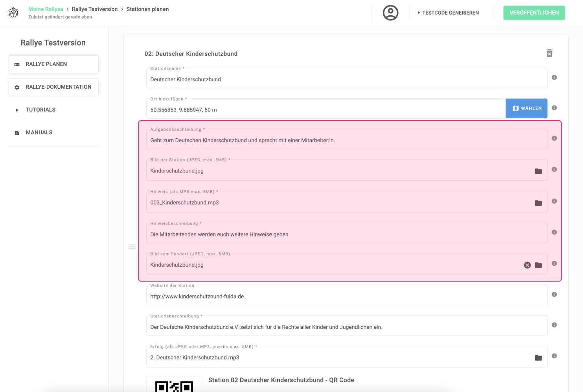Browse file for Bild vom Fundort field
The height and width of the screenshot is (392, 583).
(538, 265)
